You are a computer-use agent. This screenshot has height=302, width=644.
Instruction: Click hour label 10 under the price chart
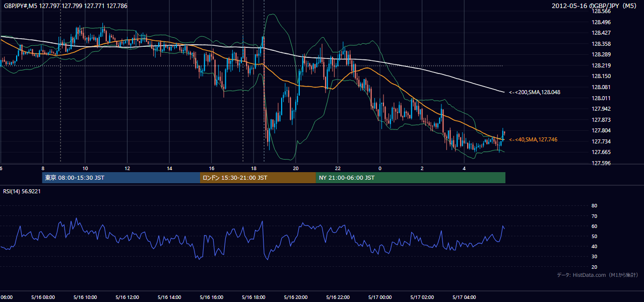pyautogui.click(x=85, y=168)
